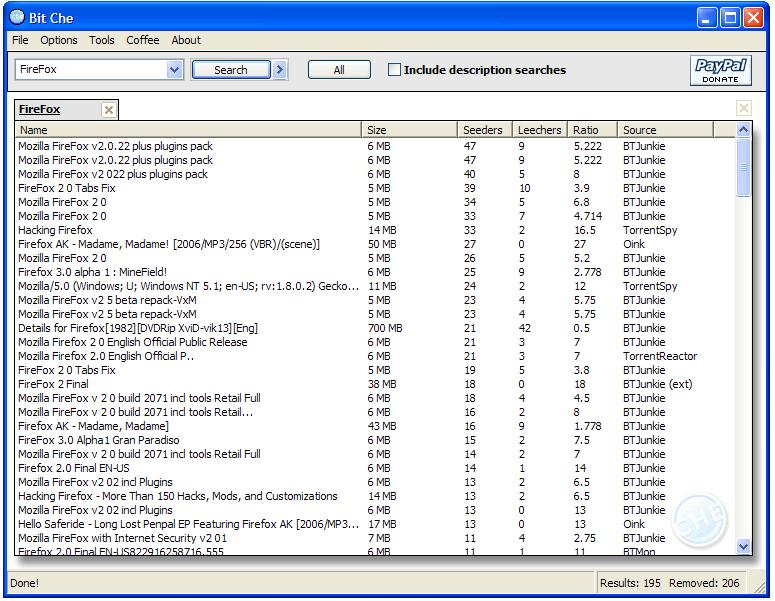Select Firefox AK - Madame, Madame! 50 MB row
This screenshot has height=601, width=775.
point(375,244)
